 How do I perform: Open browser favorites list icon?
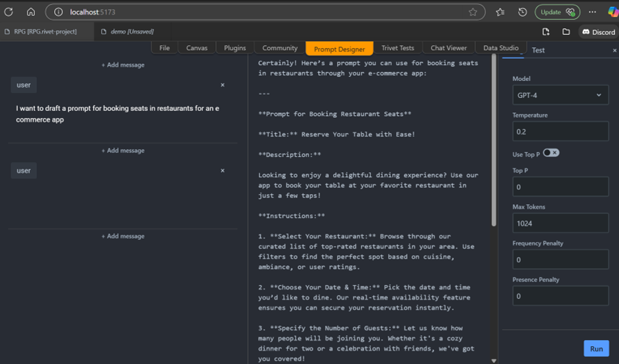click(x=500, y=12)
